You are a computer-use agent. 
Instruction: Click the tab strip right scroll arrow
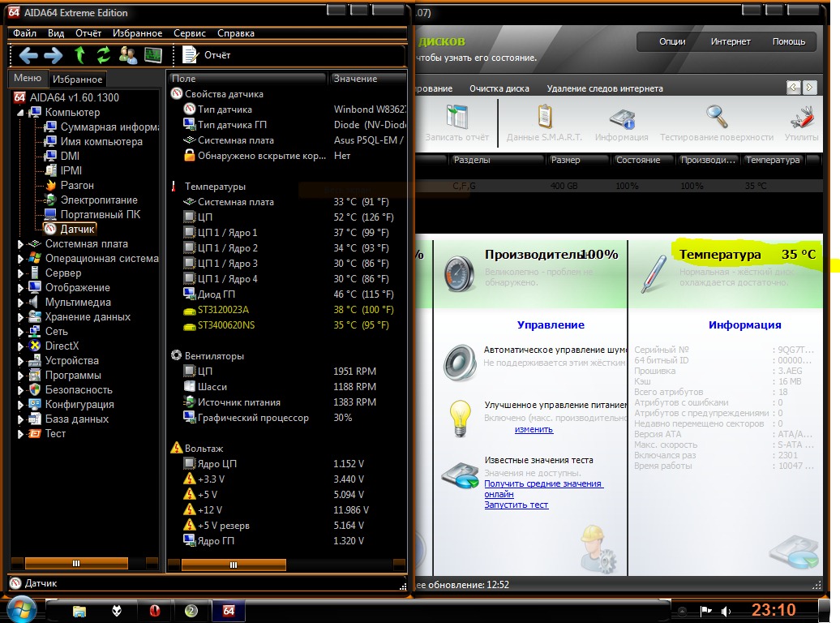810,87
